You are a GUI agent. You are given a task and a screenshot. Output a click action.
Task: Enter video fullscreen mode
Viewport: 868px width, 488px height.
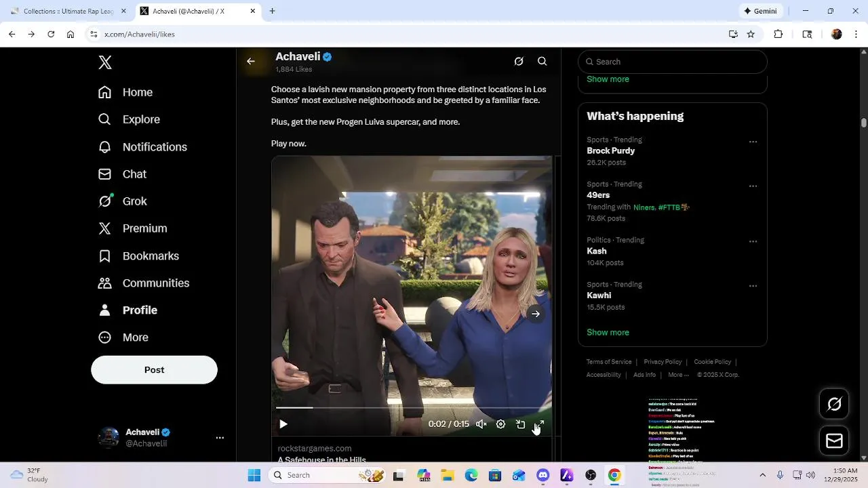(540, 424)
